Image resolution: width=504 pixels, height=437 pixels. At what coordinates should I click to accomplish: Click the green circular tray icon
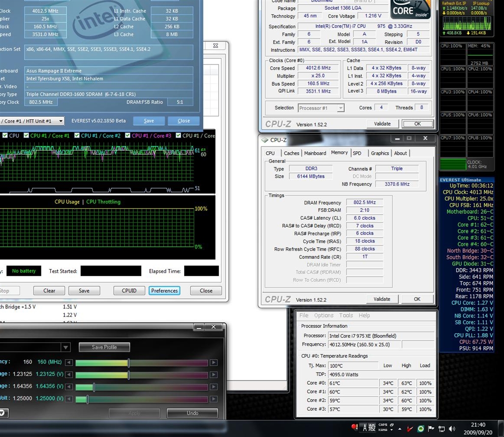(420, 429)
